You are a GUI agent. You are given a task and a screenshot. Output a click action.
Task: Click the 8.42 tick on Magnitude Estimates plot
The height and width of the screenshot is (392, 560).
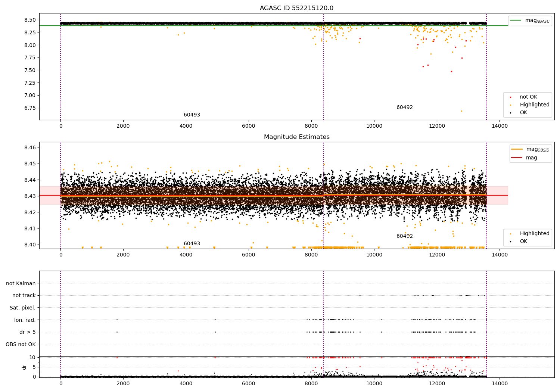(30, 212)
